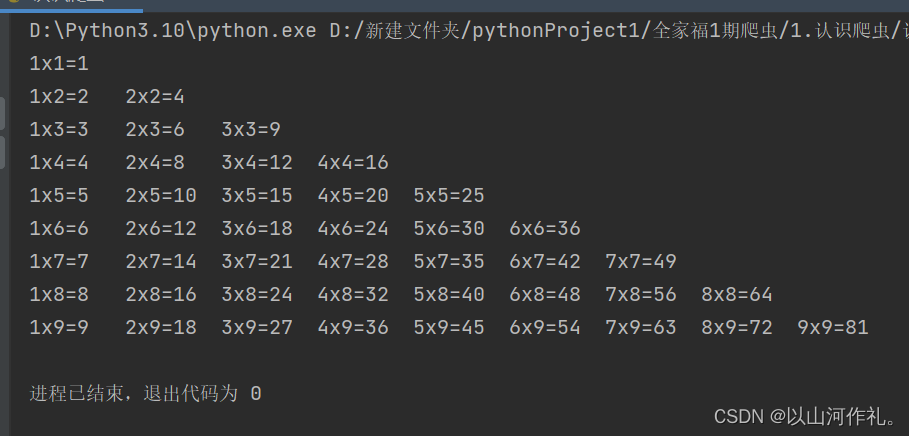
Task: Click the 9x9=81 output entry
Action: click(833, 328)
